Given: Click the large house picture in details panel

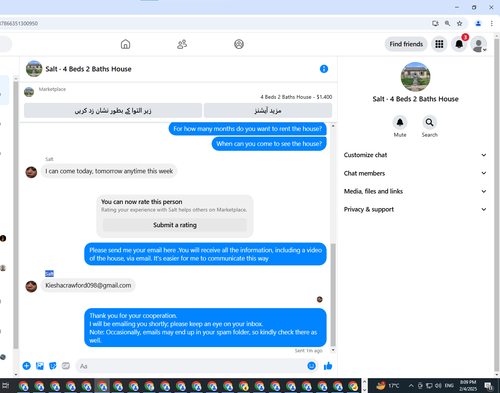Looking at the screenshot, I should 415,77.
